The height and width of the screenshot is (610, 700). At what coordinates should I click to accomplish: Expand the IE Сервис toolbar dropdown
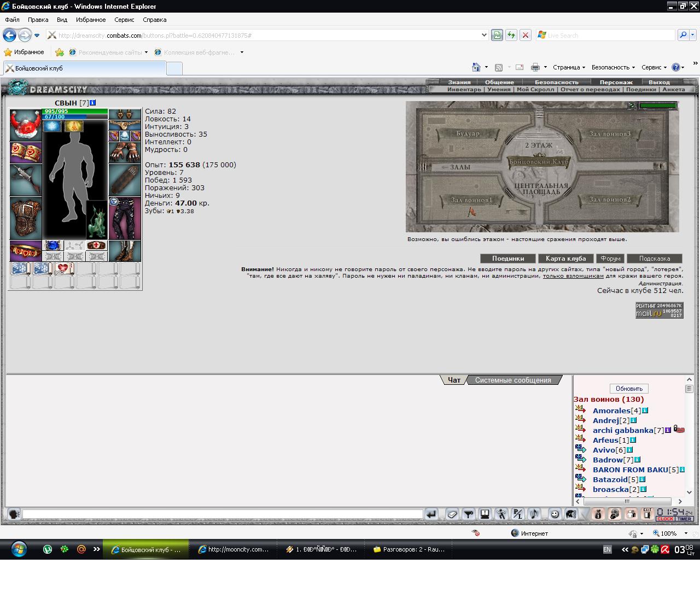tap(654, 67)
